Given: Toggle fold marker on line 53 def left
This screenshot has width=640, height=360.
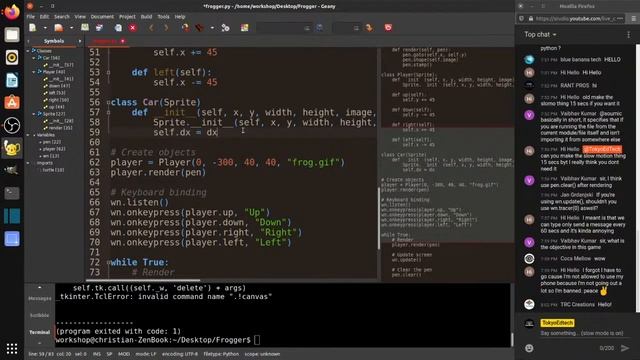Looking at the screenshot, I should point(108,72).
